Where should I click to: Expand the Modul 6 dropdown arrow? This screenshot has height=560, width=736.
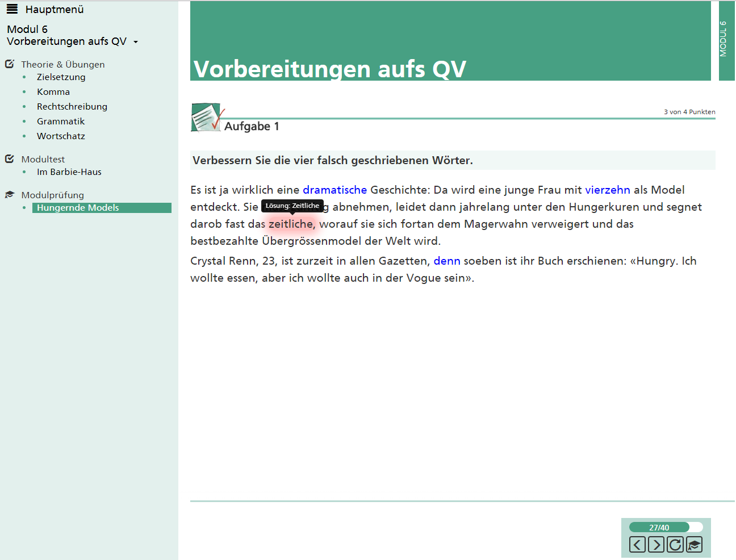136,42
